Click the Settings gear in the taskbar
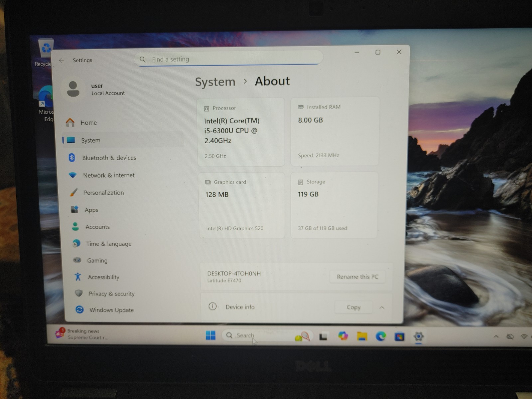Viewport: 532px width, 399px height. pos(418,336)
